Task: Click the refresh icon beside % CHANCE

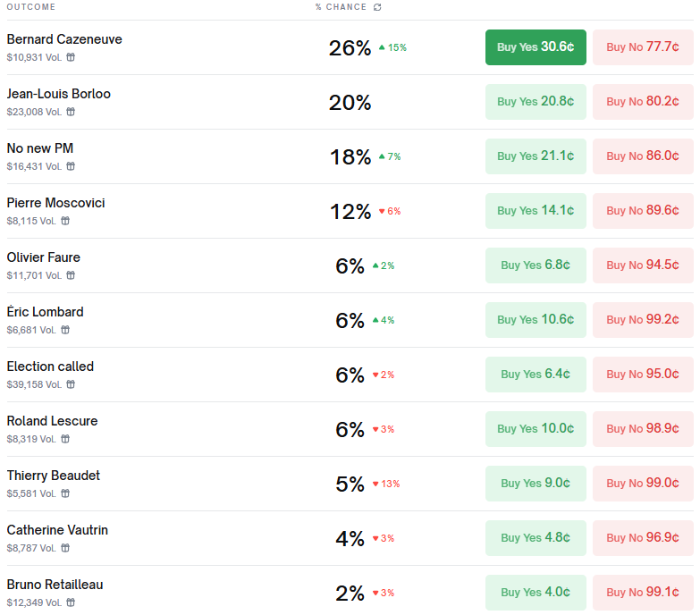Action: (377, 7)
